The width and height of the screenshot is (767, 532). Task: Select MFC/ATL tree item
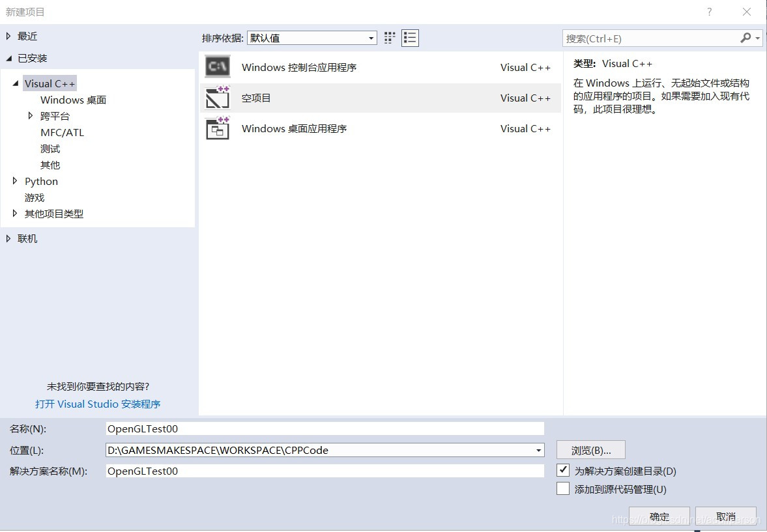62,132
